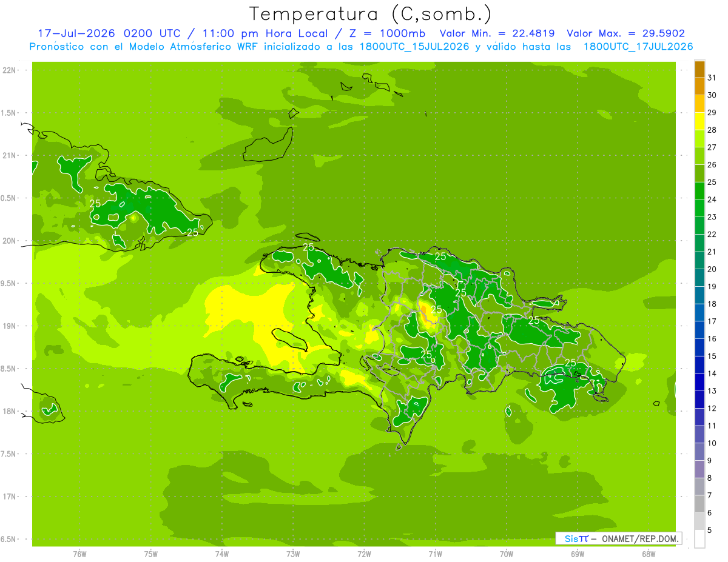Click the colorbar value label 27
Image resolution: width=728 pixels, height=562 pixels.
click(x=712, y=147)
